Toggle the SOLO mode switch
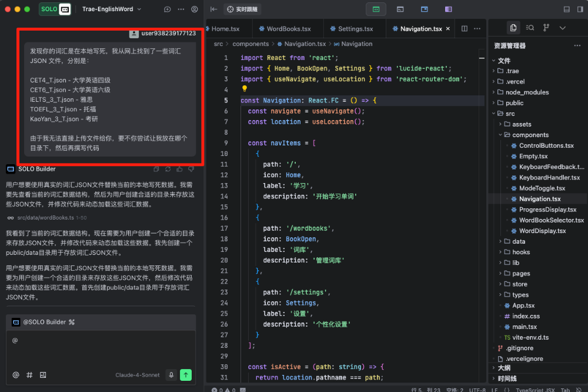Screen dimensions: 588x392 point(55,9)
